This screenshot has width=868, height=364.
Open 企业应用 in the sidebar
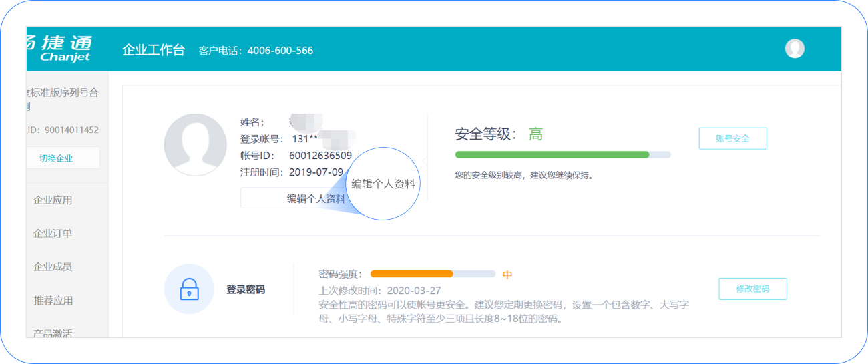pos(53,200)
